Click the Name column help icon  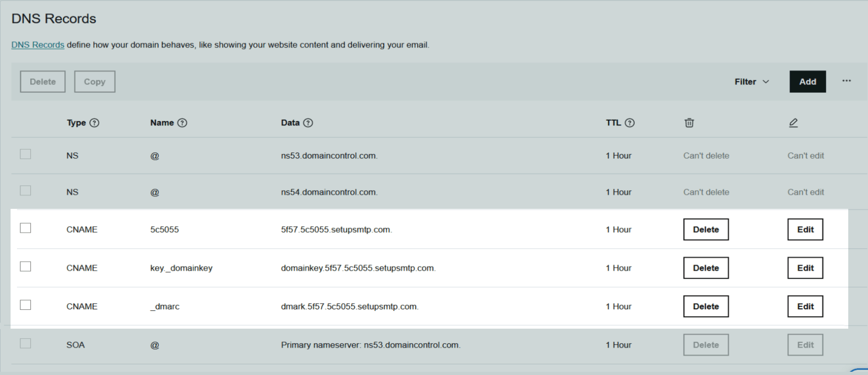182,123
